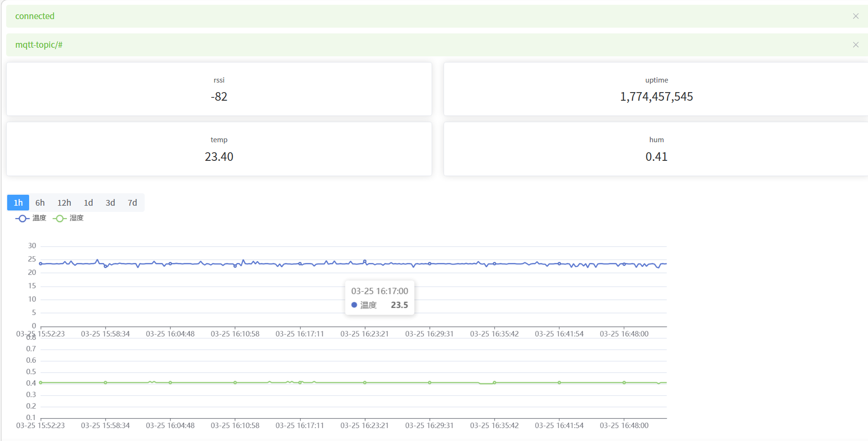
Task: Select the 3d time range
Action: coord(110,203)
